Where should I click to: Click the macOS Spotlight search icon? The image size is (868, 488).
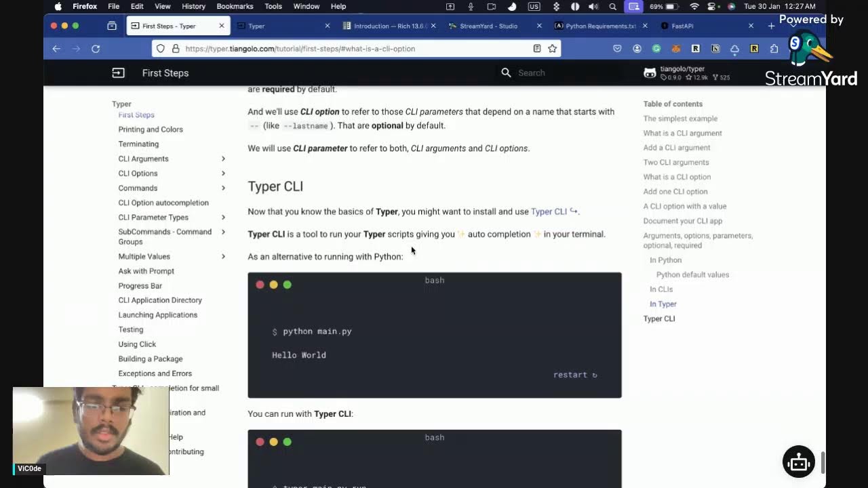pyautogui.click(x=612, y=7)
